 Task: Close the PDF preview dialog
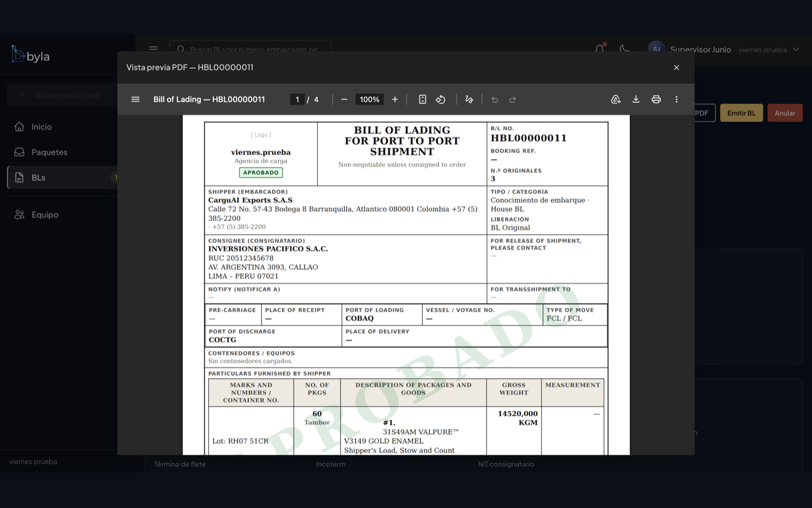[x=676, y=67]
